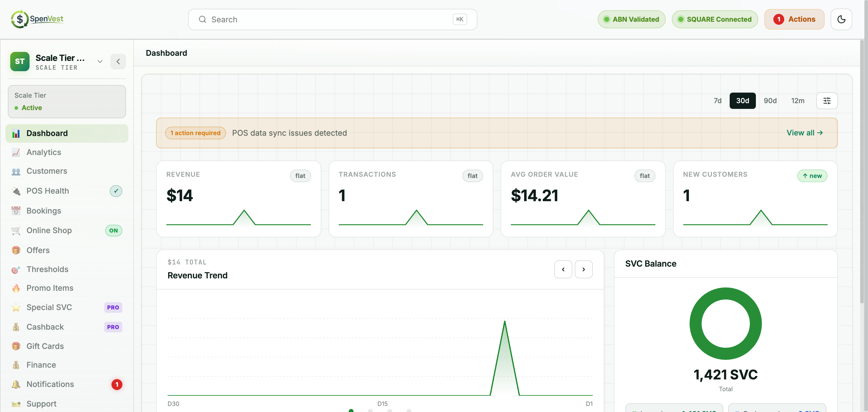Click the ⌘K shortcut hint
This screenshot has height=412, width=868.
(x=460, y=20)
